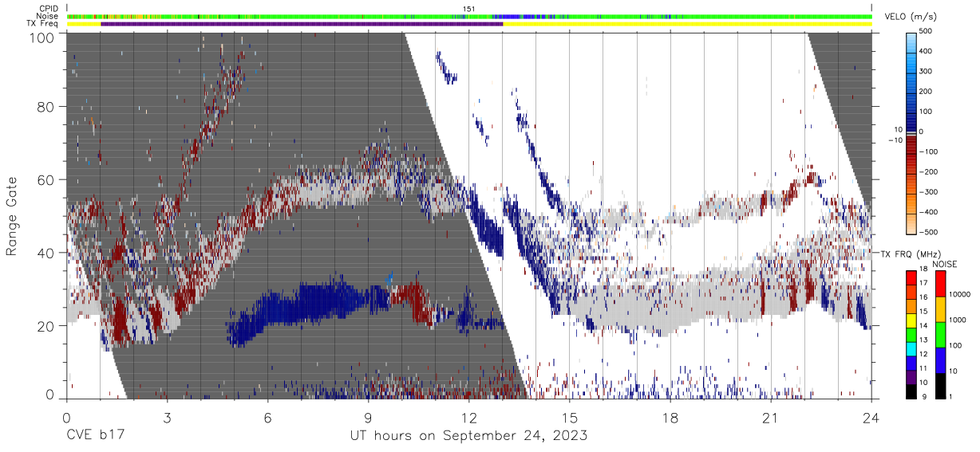
Task: Click the y-axis tick 60
Action: tap(45, 180)
